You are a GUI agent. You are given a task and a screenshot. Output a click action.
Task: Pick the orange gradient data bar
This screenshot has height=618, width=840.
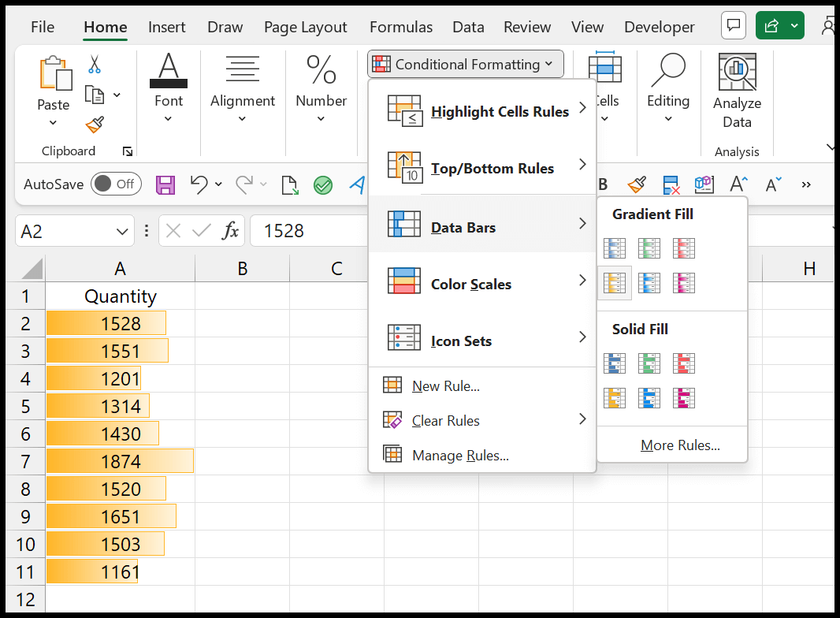point(615,283)
